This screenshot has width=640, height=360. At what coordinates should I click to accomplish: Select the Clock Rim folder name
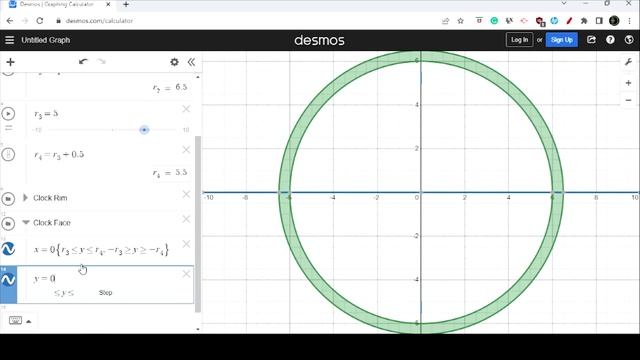[50, 198]
